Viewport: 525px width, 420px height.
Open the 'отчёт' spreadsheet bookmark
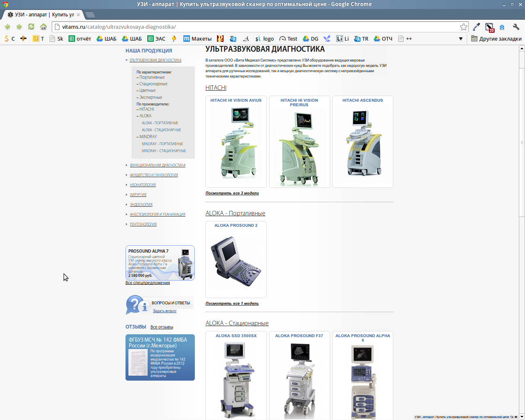click(80, 39)
